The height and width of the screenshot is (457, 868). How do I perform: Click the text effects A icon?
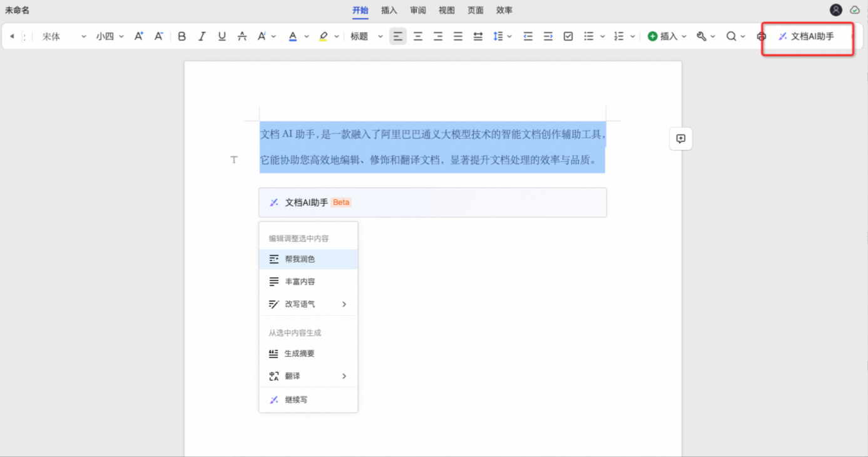[262, 36]
